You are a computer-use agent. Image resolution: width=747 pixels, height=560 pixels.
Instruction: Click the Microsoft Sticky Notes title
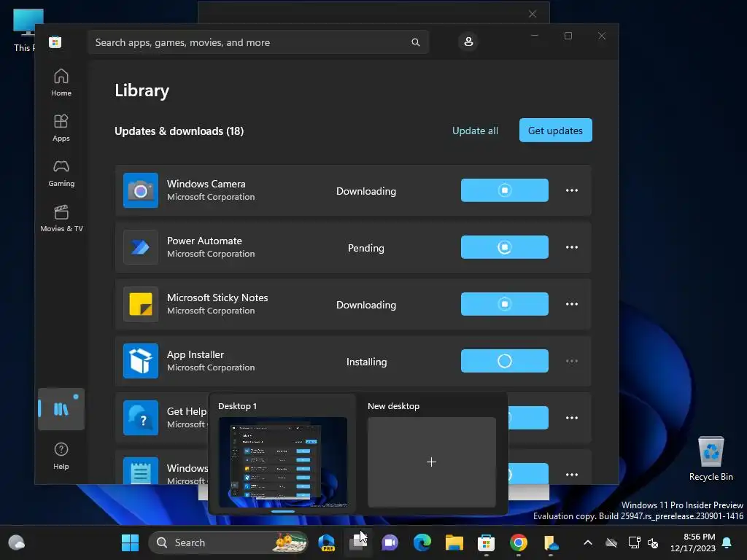217,297
